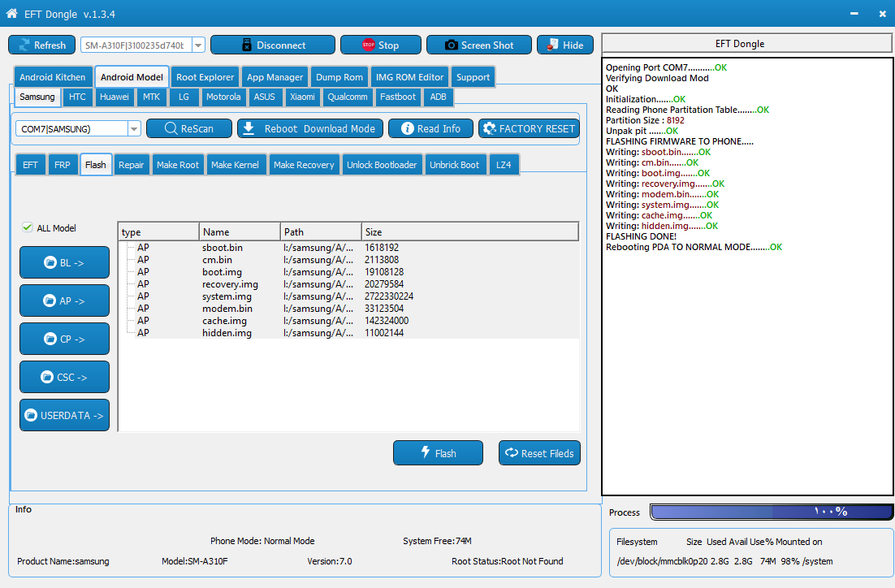The width and height of the screenshot is (895, 588).
Task: Select the Huawei brand tab
Action: click(115, 97)
